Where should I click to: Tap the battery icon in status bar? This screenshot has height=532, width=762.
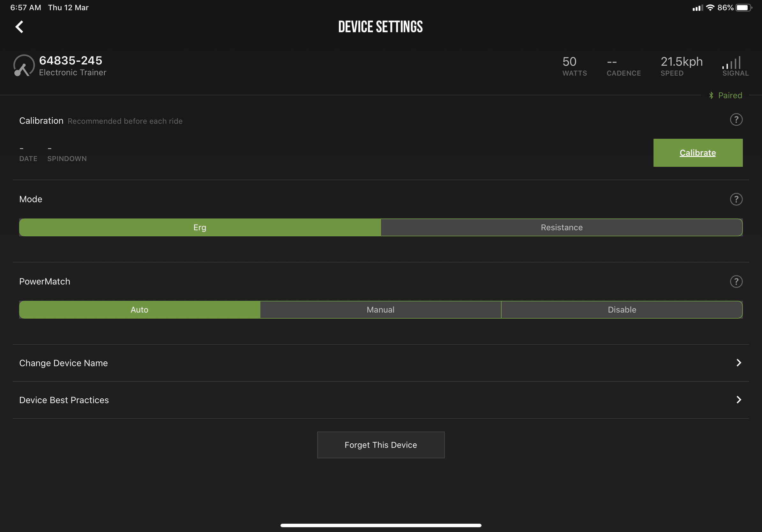[743, 8]
